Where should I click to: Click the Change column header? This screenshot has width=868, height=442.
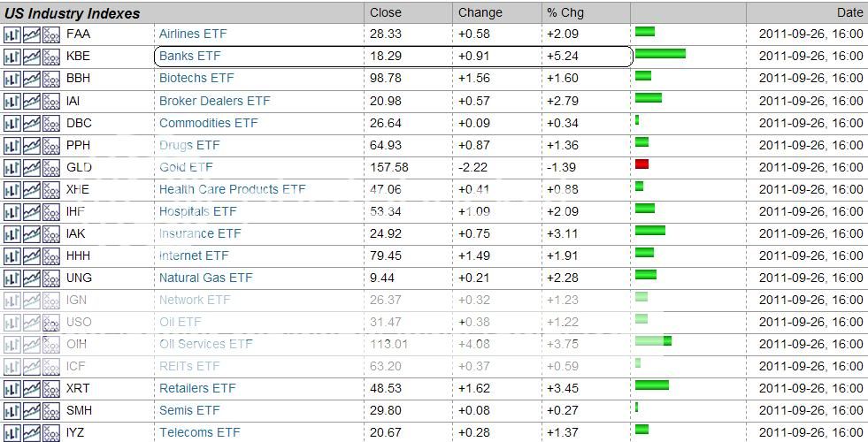point(480,12)
